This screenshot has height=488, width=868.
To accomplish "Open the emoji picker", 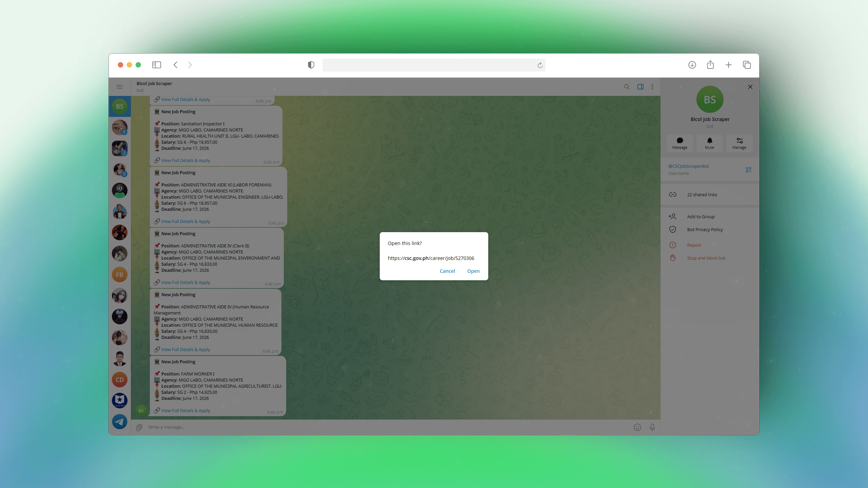I will (x=637, y=427).
